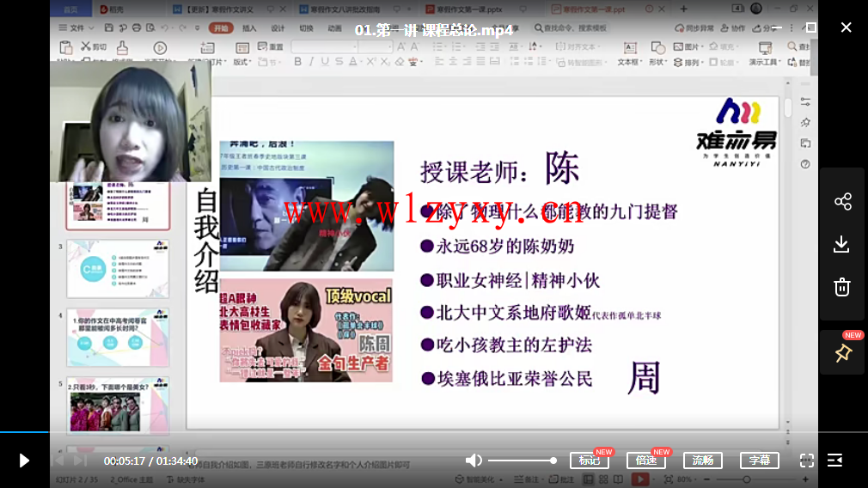868x488 pixels.
Task: Mute the player volume speaker icon
Action: [474, 461]
